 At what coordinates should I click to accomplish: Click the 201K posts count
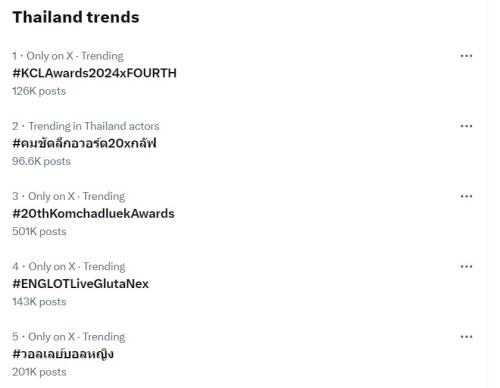pyautogui.click(x=39, y=372)
